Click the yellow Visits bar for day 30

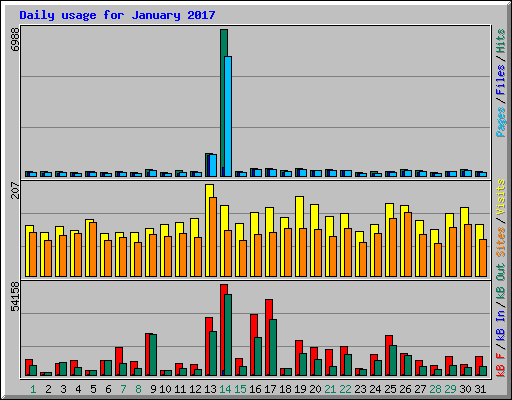point(463,242)
